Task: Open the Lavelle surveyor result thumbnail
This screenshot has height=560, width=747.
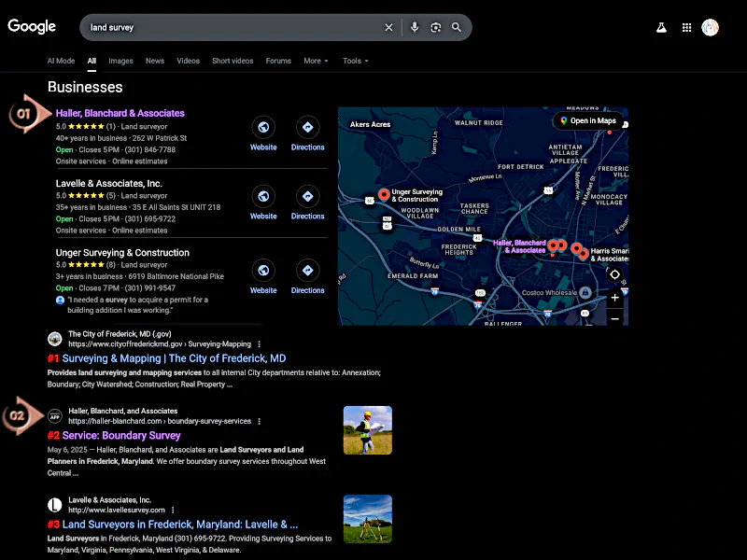Action: [x=367, y=518]
